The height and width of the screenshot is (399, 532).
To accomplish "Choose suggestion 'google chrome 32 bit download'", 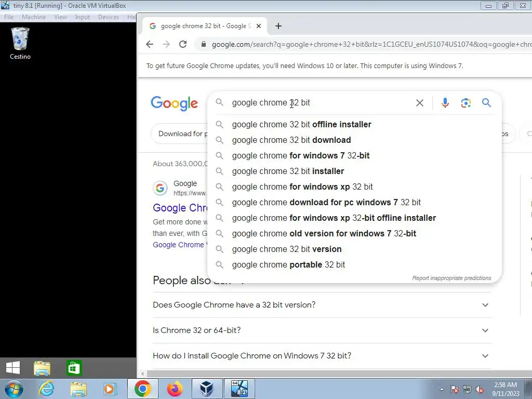I will pyautogui.click(x=354, y=140).
